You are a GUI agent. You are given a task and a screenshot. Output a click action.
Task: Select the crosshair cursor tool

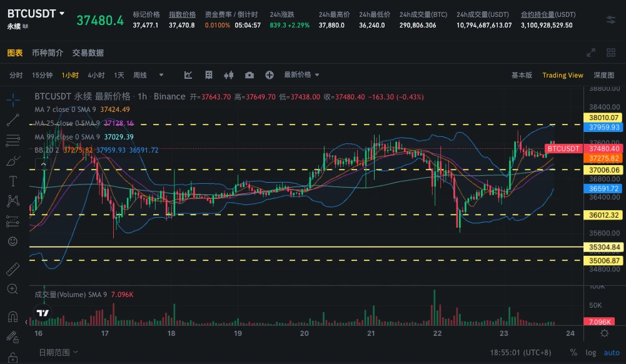(x=13, y=99)
